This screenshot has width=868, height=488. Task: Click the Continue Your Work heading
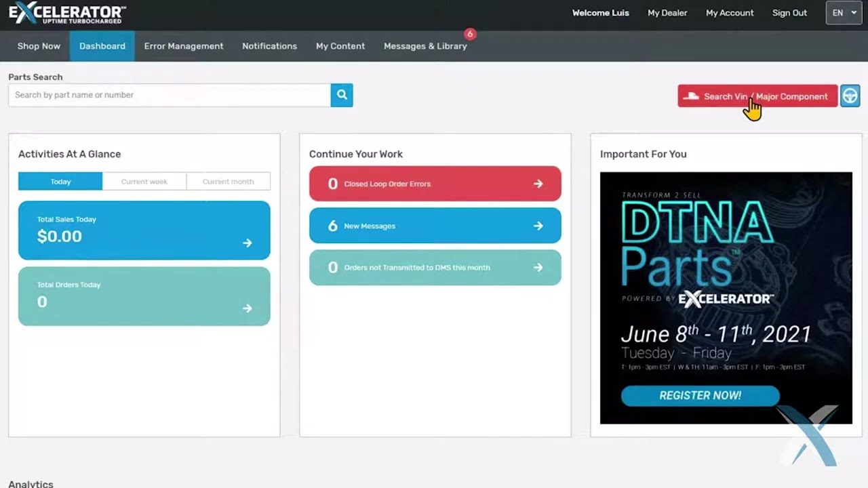pos(356,154)
